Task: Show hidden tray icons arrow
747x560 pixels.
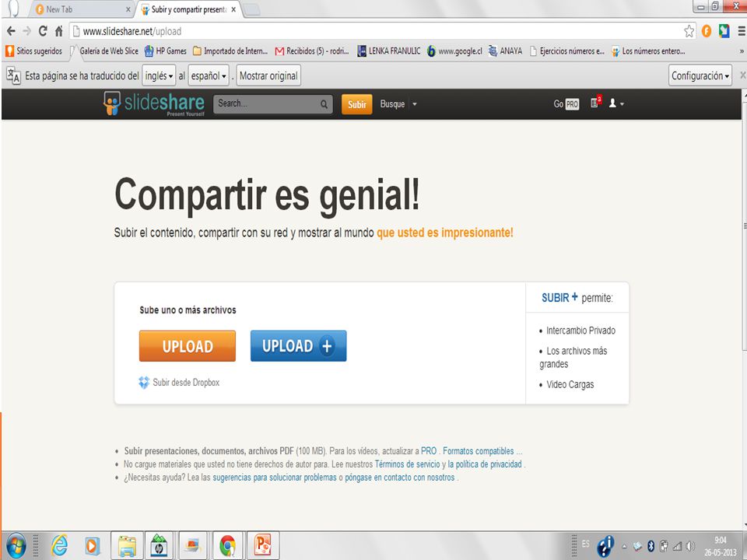Action: point(625,547)
